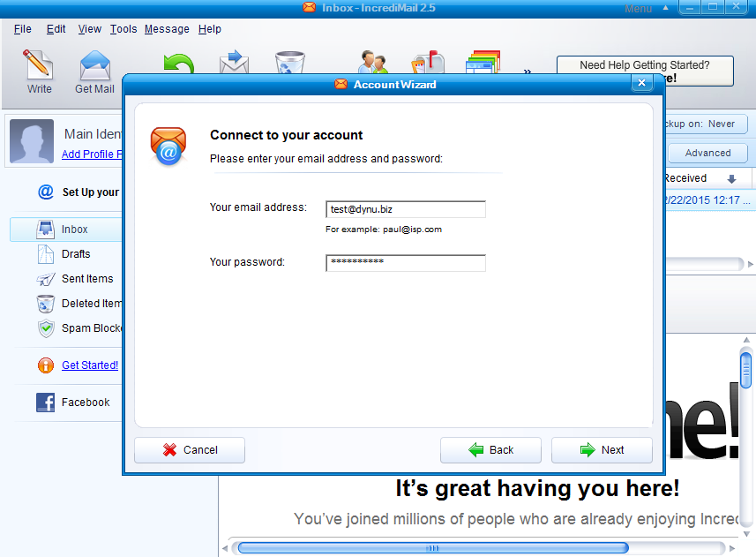Select the Inbox folder
The image size is (756, 557).
pyautogui.click(x=66, y=230)
